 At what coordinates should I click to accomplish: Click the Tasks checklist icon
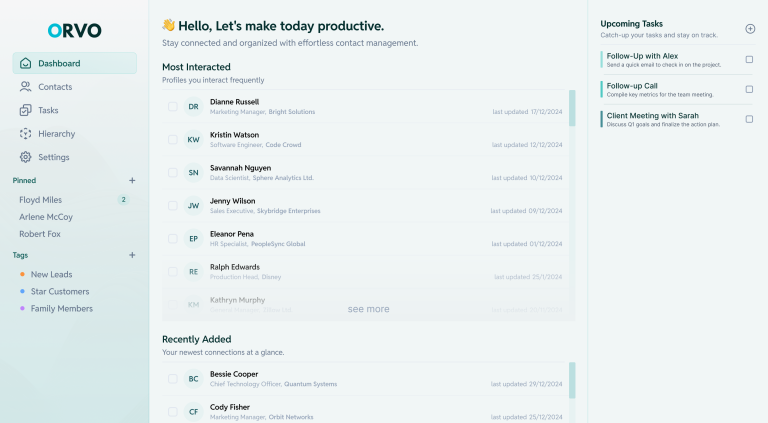(x=25, y=110)
